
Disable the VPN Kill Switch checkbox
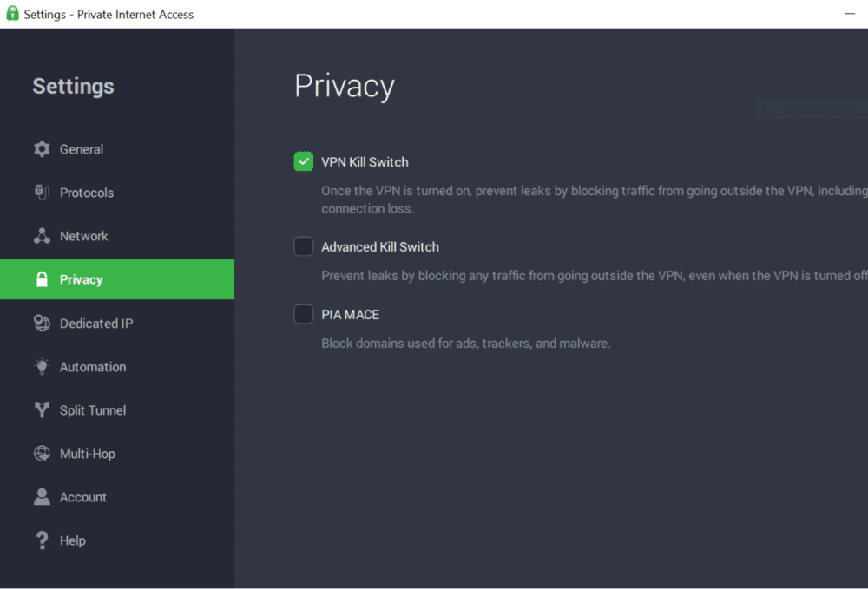(x=303, y=161)
